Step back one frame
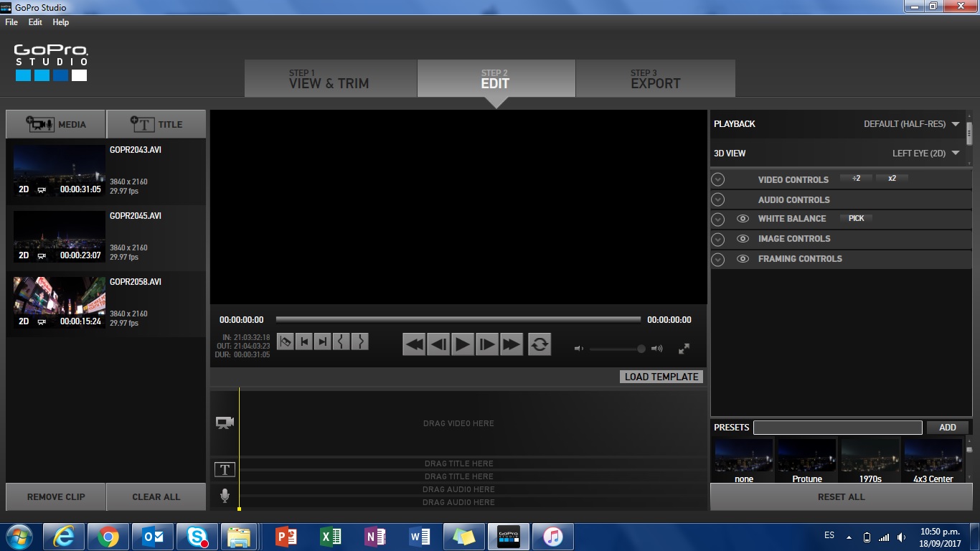This screenshot has height=551, width=980. (x=438, y=344)
